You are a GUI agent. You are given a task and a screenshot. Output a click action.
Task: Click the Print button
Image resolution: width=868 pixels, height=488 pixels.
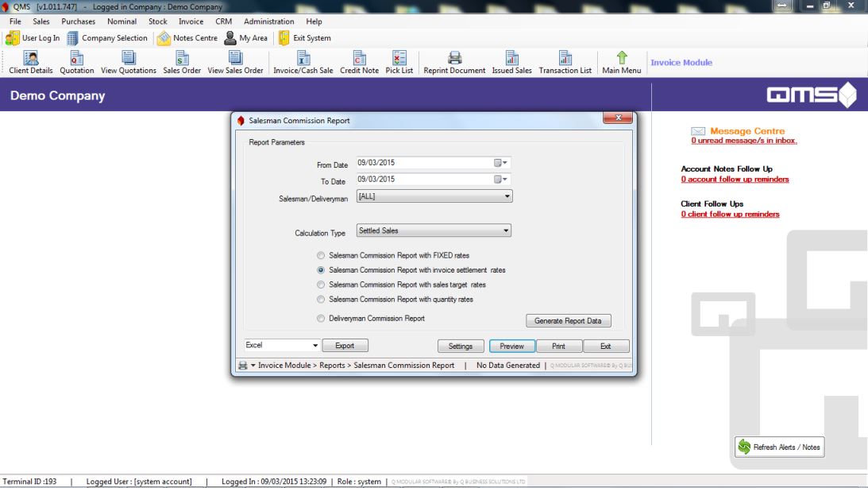pyautogui.click(x=558, y=347)
